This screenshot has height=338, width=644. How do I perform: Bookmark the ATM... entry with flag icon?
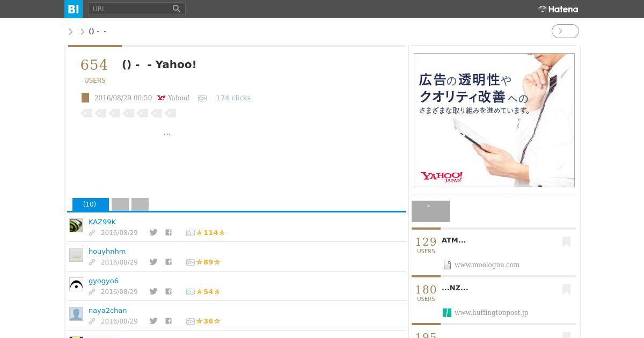[x=566, y=242]
